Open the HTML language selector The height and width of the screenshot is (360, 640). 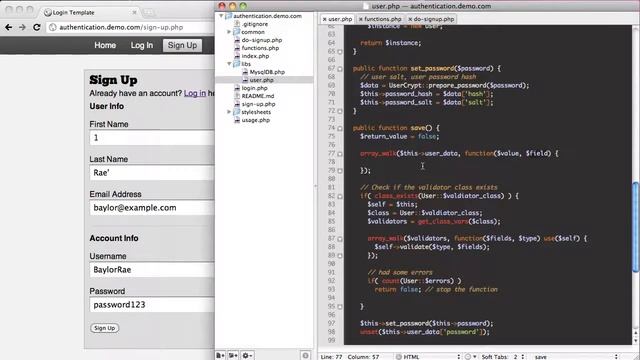428,357
